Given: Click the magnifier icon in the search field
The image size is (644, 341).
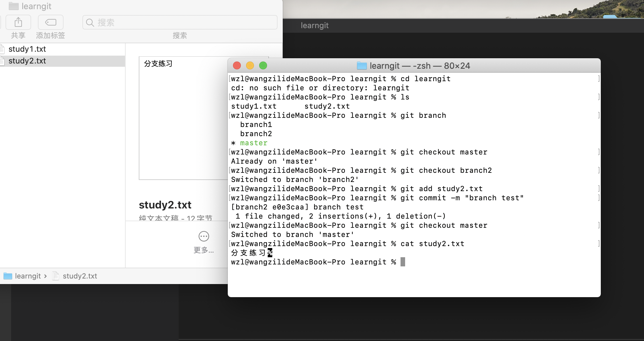Looking at the screenshot, I should point(90,23).
